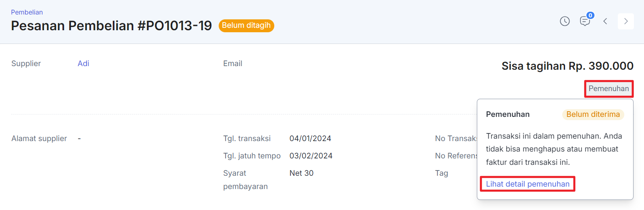Open the transaction history clock icon
This screenshot has height=210, width=644.
pos(565,21)
